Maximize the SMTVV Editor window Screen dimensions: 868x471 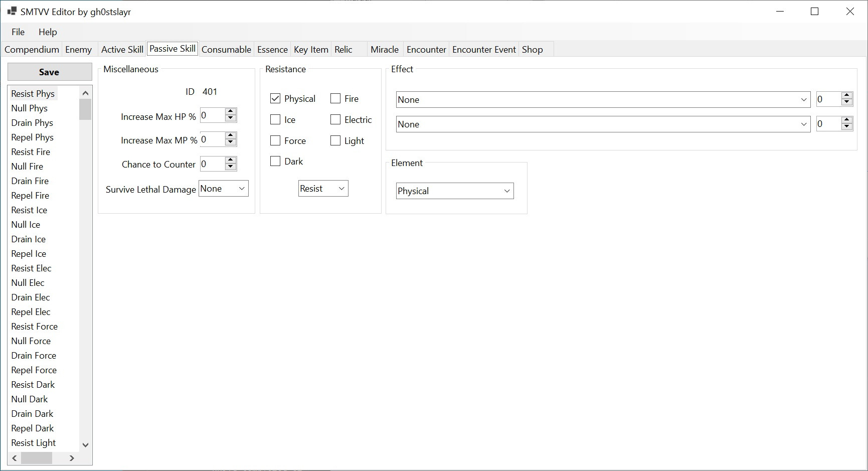(814, 11)
